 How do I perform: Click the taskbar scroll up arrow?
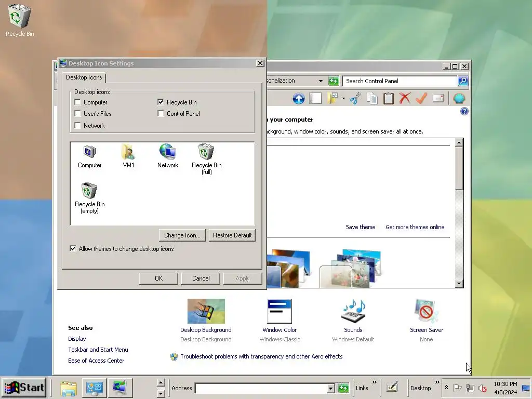(x=161, y=383)
